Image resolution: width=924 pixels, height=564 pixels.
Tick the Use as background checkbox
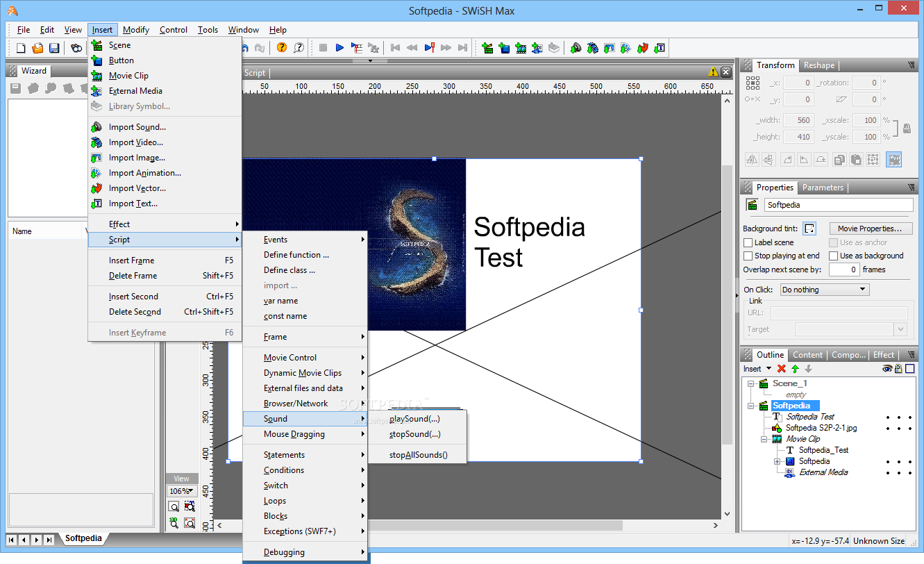tap(834, 256)
